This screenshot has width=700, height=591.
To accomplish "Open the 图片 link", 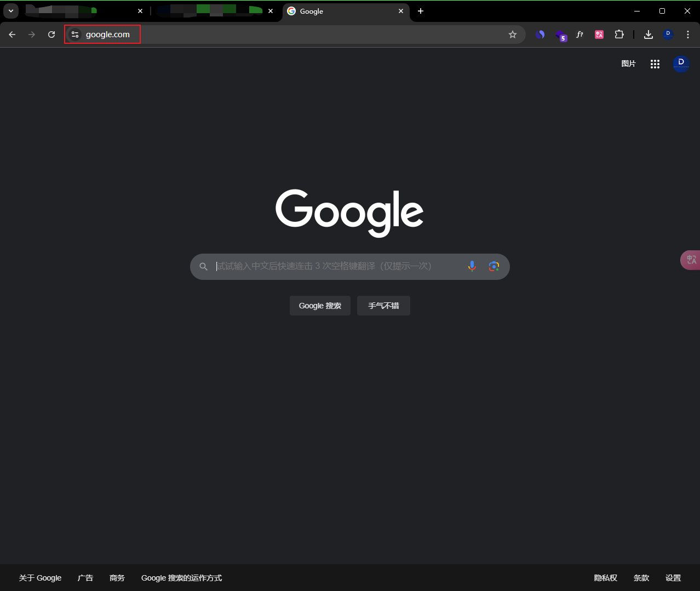I will [x=628, y=64].
